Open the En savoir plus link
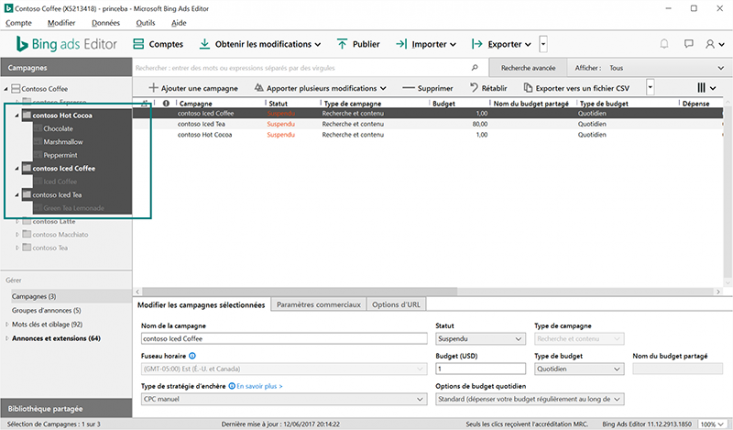733x430 pixels. [259, 386]
